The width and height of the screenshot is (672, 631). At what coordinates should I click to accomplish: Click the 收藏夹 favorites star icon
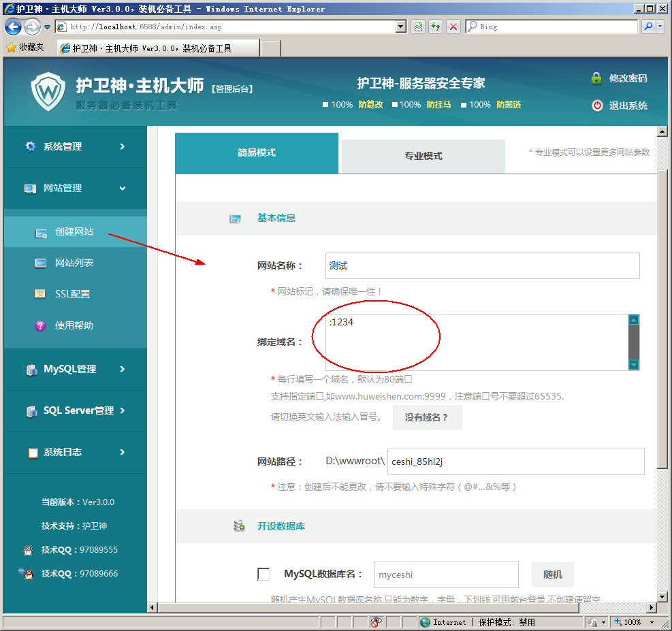click(x=11, y=48)
